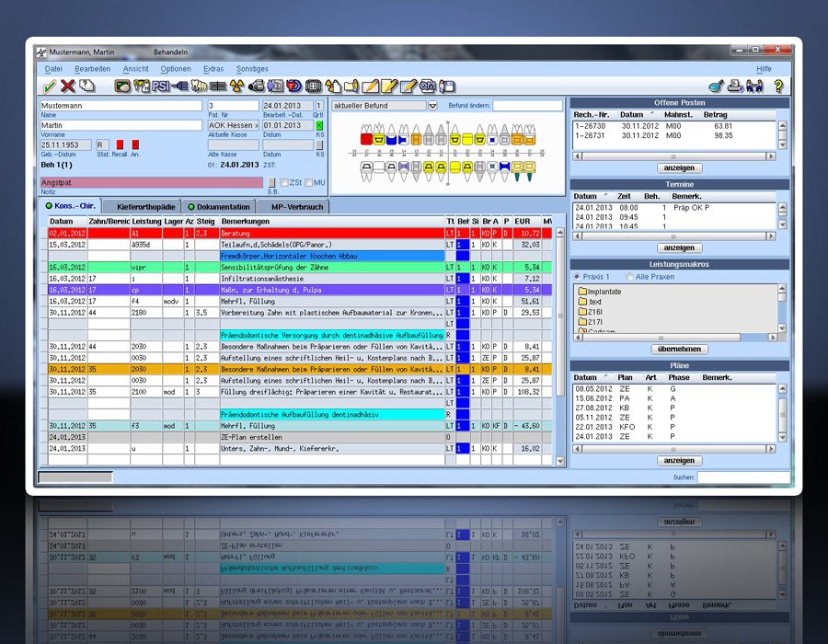Click the blue transfer device icon after camera
828x644 pixels.
(x=275, y=86)
